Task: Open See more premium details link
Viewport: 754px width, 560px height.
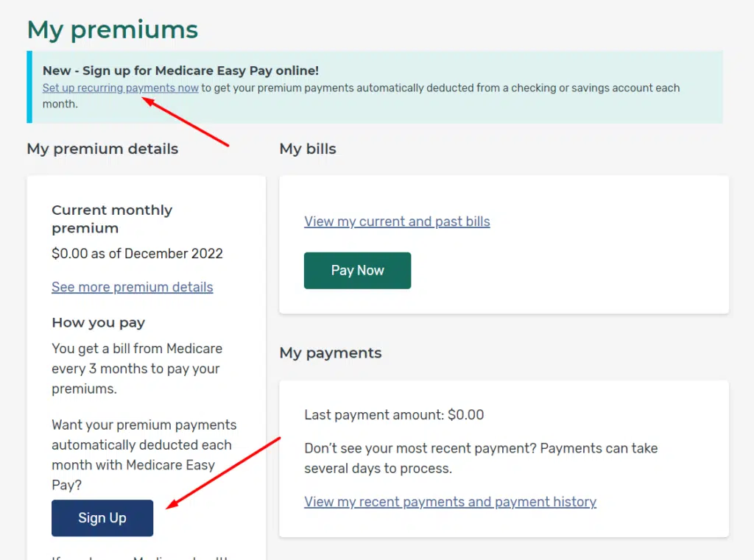Action: pyautogui.click(x=132, y=287)
